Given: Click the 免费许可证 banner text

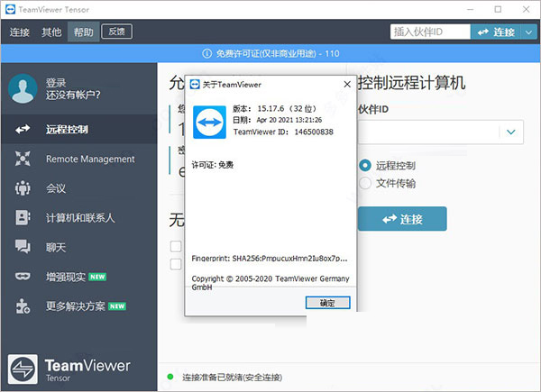Looking at the screenshot, I should tap(278, 53).
